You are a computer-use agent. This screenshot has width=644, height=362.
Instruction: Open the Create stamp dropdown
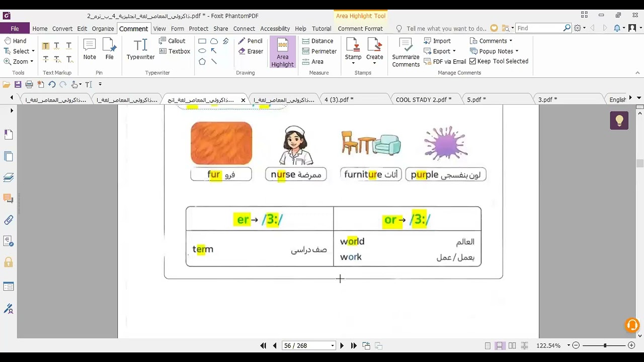374,63
